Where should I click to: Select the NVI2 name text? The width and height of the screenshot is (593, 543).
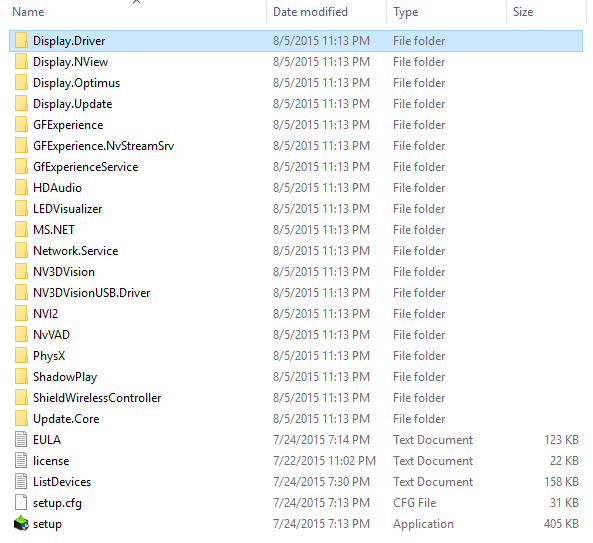click(45, 313)
